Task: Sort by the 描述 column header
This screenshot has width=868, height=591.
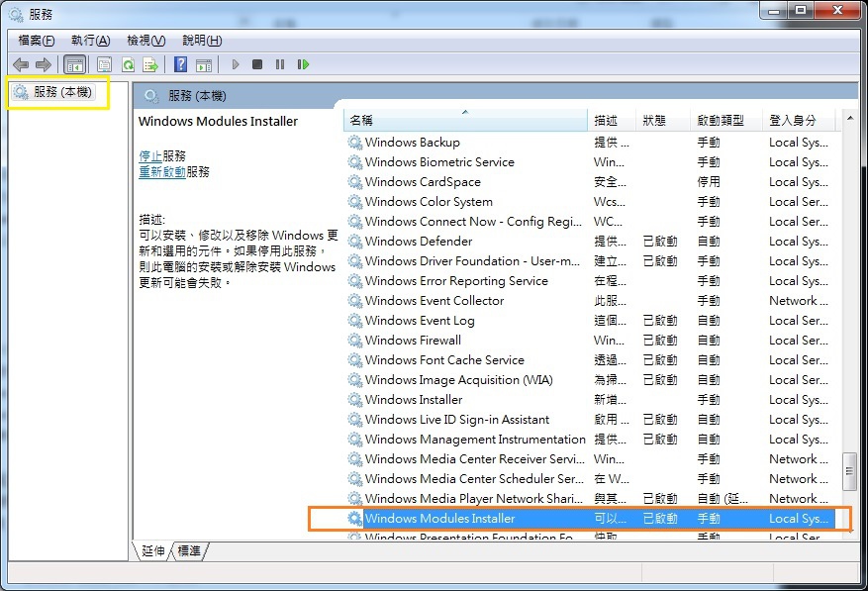Action: pos(612,120)
